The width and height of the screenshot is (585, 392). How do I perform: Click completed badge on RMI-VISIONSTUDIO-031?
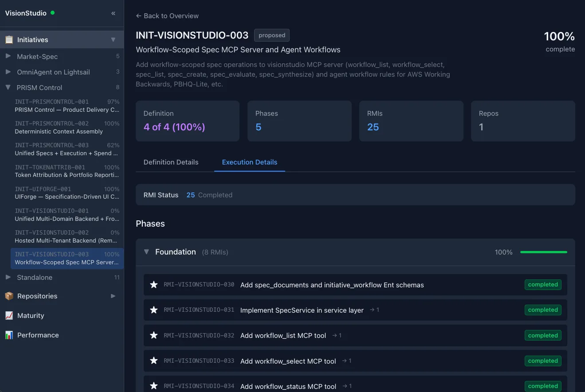(543, 310)
